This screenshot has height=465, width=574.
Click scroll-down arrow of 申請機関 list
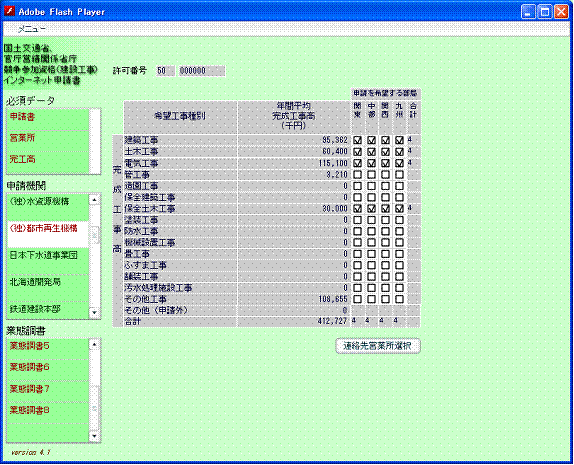coord(94,312)
